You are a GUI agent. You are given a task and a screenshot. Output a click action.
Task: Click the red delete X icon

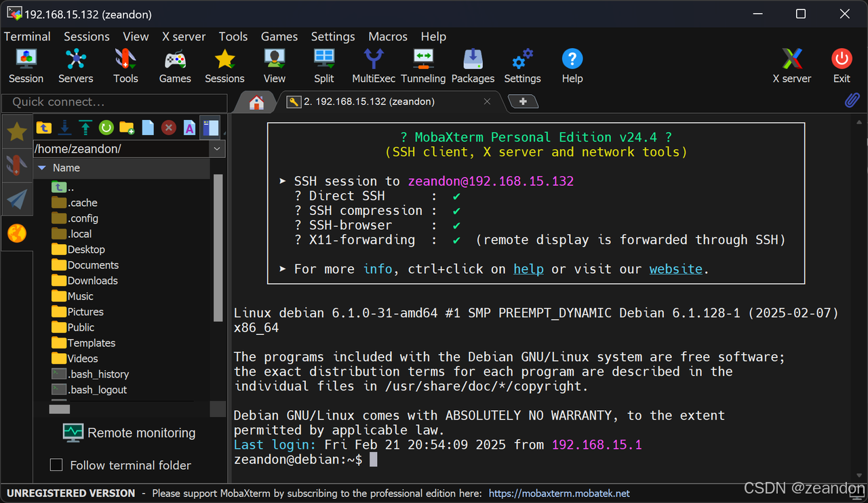(169, 127)
